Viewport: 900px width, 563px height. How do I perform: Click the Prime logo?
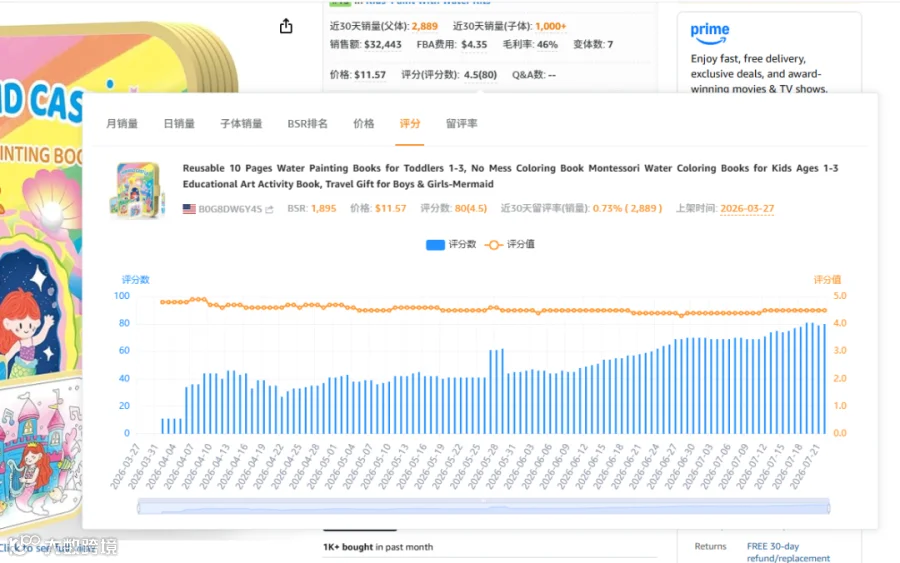709,33
